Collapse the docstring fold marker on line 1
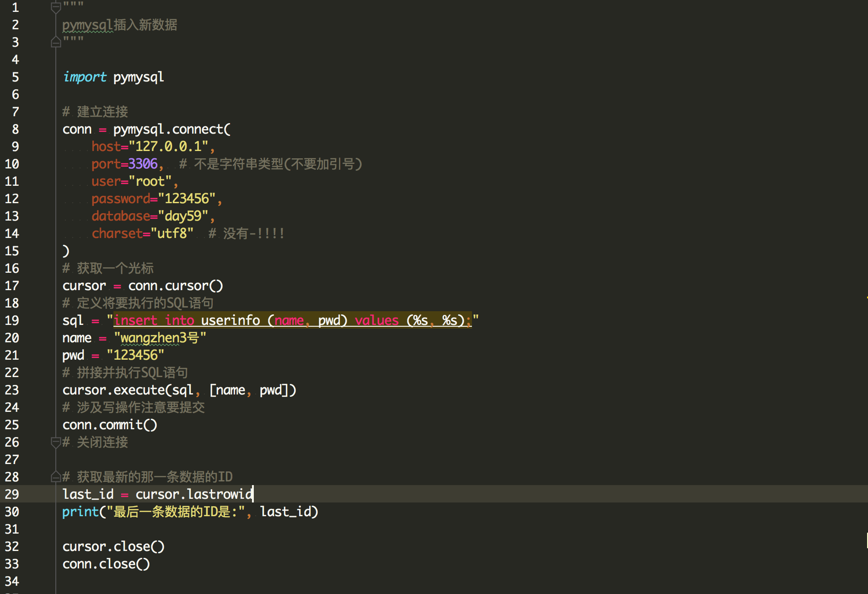Image resolution: width=868 pixels, height=594 pixels. coord(56,7)
